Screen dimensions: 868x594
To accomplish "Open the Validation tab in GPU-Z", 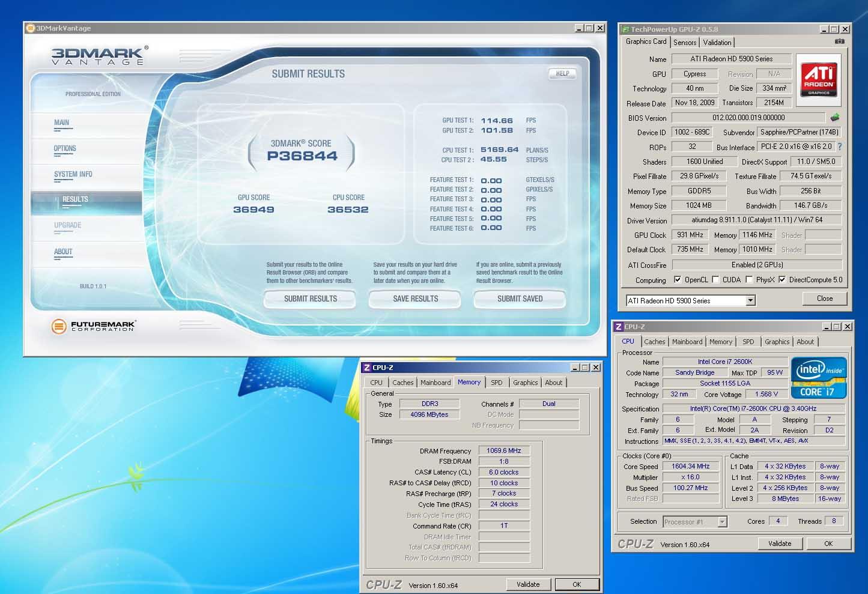I will [717, 42].
